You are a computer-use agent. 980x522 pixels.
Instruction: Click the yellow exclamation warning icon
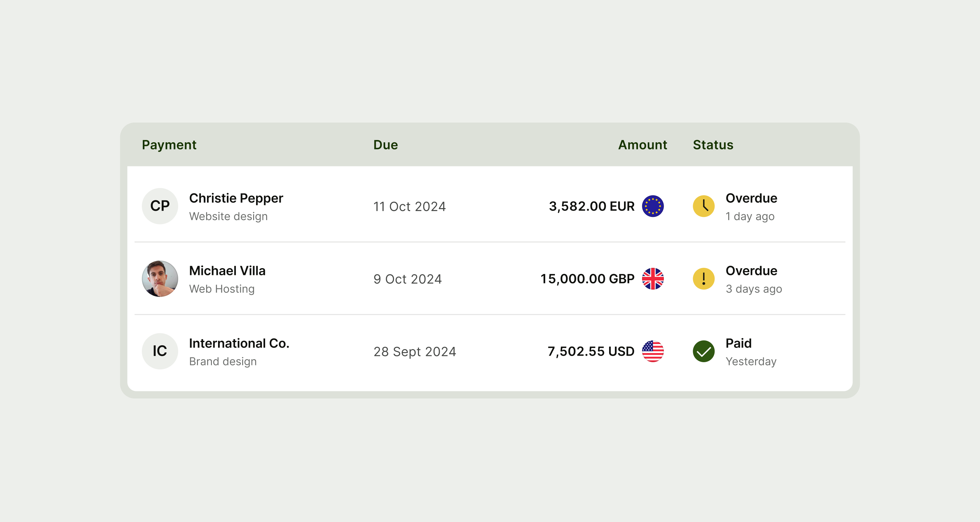tap(704, 279)
